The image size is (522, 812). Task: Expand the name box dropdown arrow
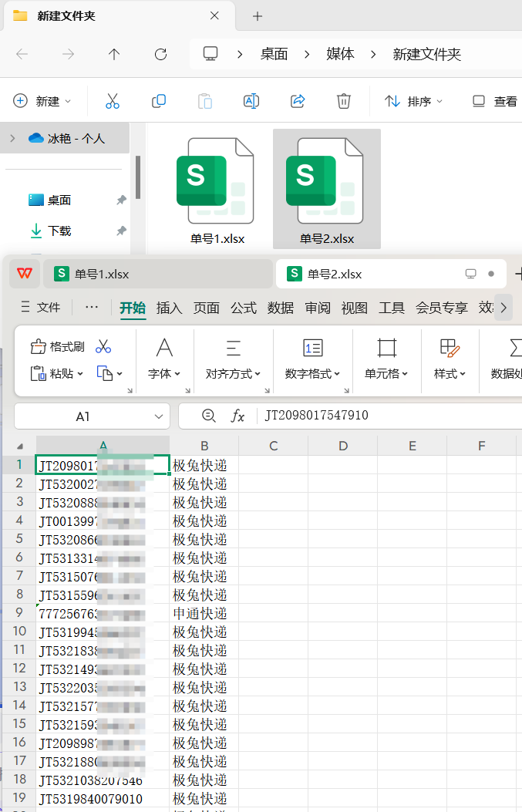159,416
